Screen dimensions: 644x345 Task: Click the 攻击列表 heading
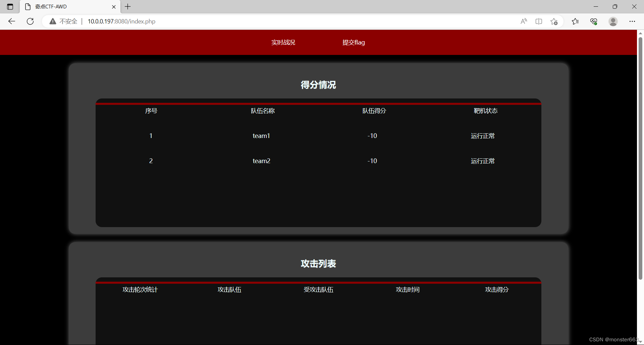pyautogui.click(x=318, y=264)
